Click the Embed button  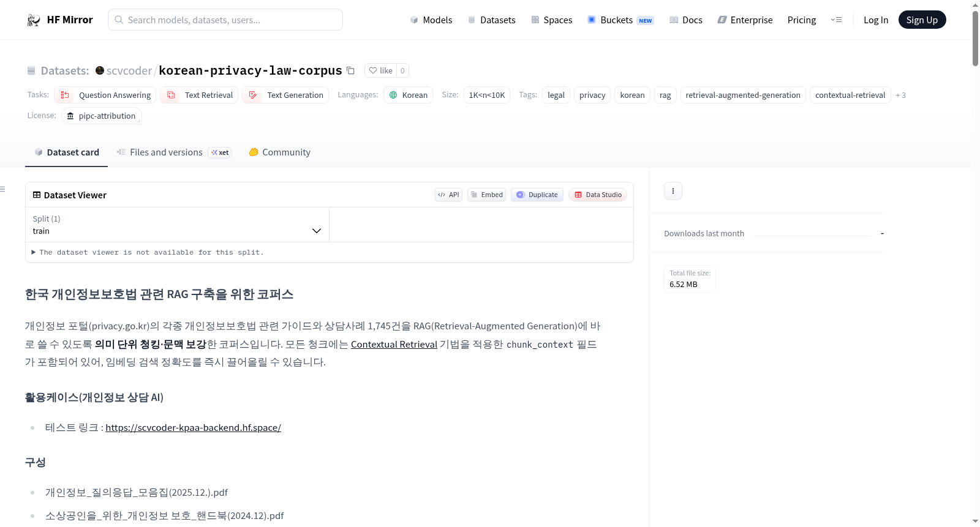tap(486, 195)
